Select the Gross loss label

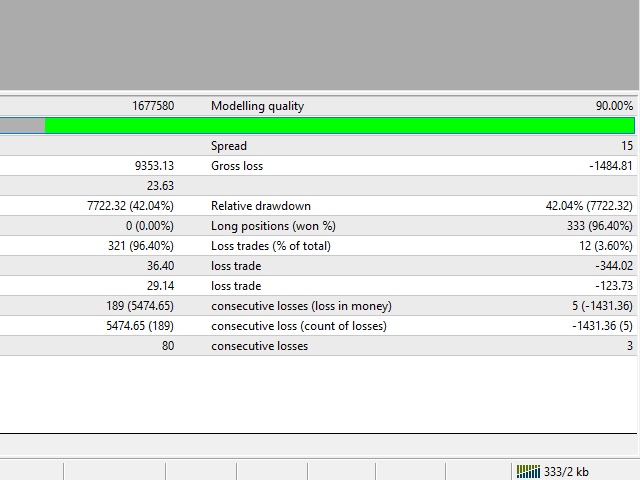click(x=237, y=166)
